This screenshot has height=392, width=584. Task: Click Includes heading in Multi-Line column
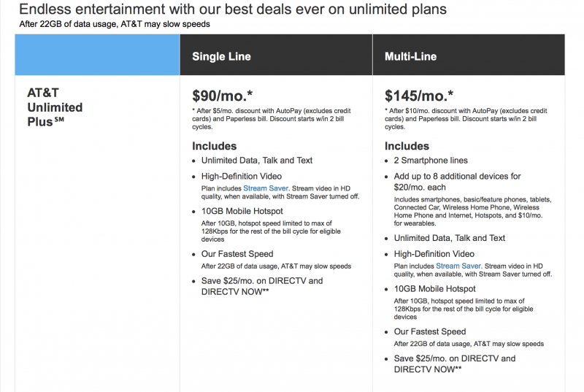click(407, 146)
